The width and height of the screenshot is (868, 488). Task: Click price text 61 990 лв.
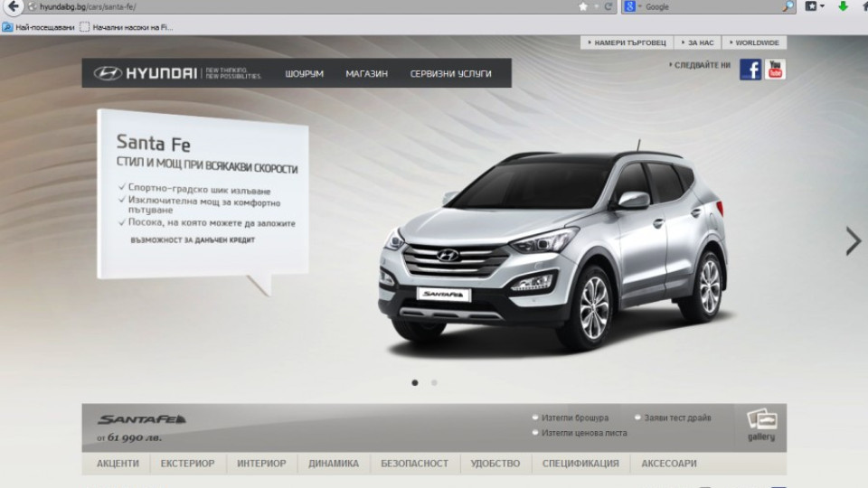point(135,437)
